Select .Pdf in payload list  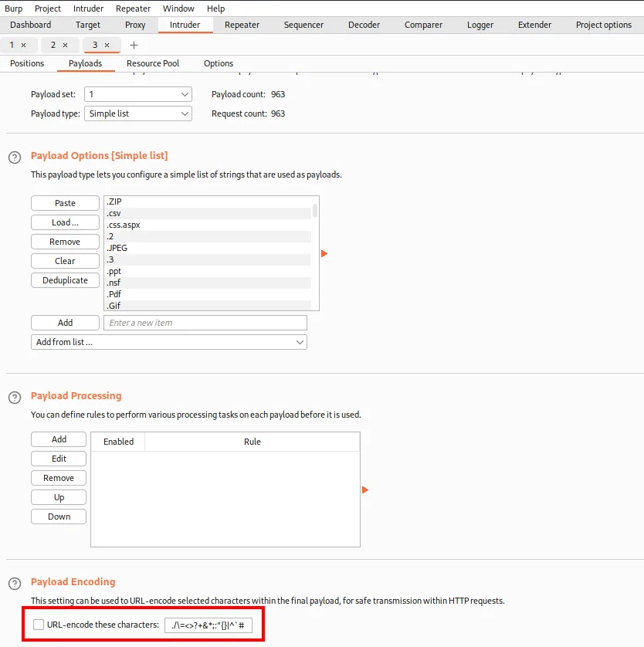click(x=208, y=294)
